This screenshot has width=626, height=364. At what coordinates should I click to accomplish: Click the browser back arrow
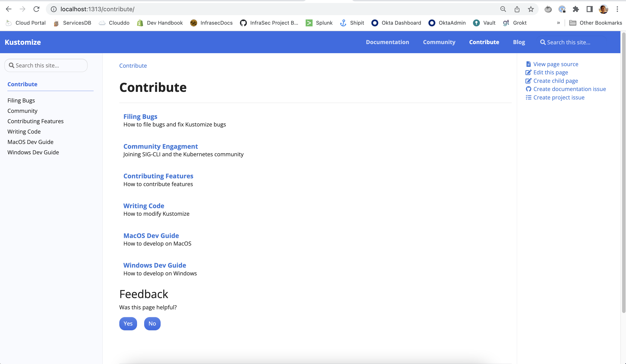pos(9,9)
